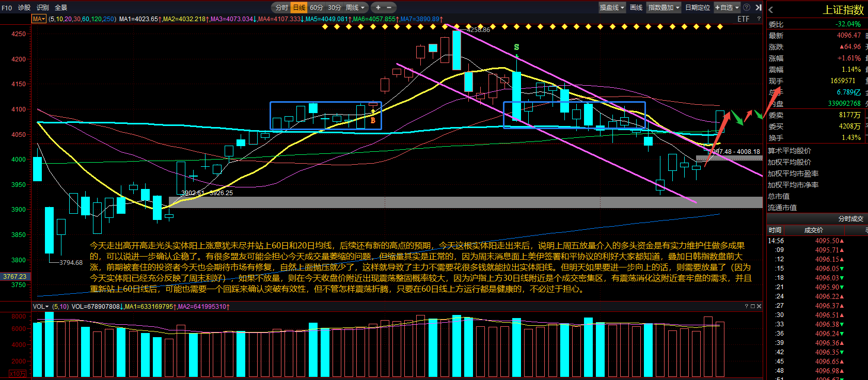Click MA1=4023.65 legend value
The image size is (868, 380).
[x=139, y=19]
